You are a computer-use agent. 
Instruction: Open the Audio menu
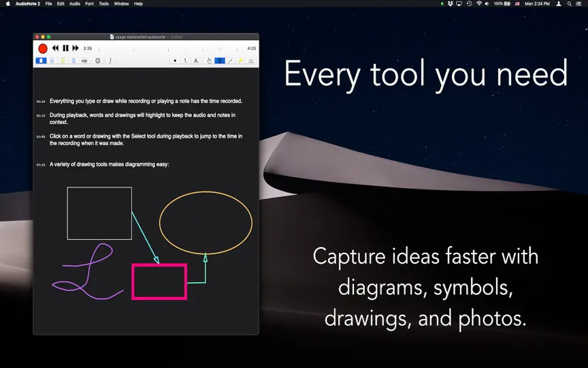(75, 4)
